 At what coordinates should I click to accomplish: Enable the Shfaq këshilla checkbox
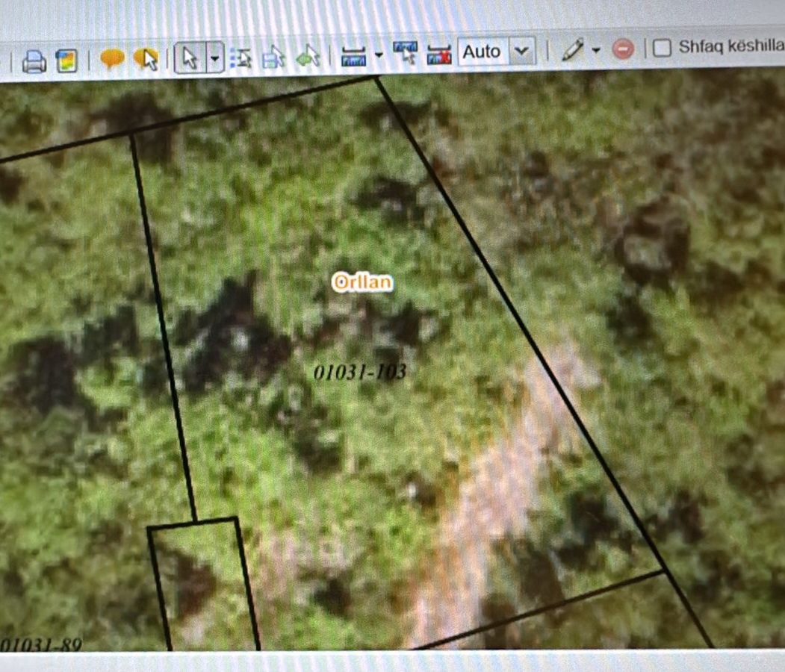click(x=662, y=48)
